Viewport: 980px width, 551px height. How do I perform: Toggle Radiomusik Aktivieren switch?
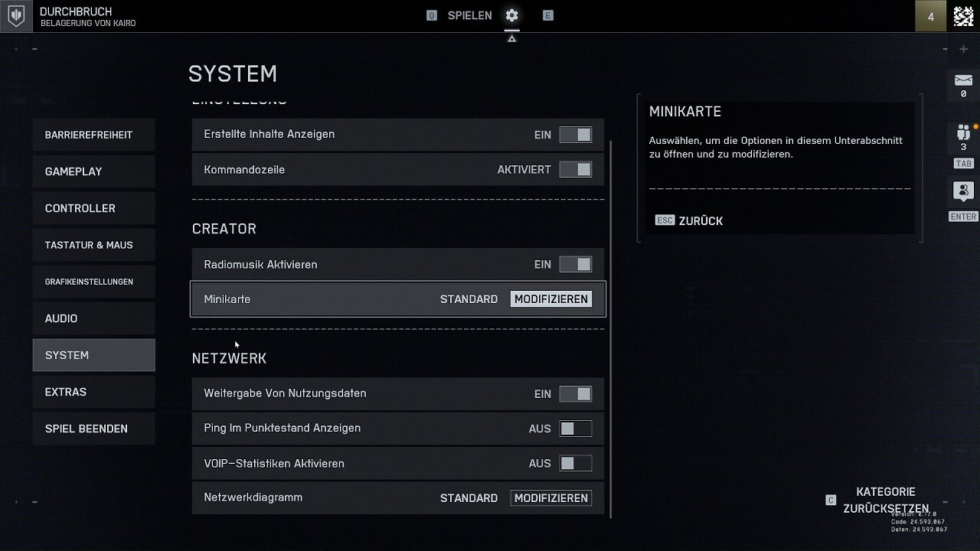[575, 265]
